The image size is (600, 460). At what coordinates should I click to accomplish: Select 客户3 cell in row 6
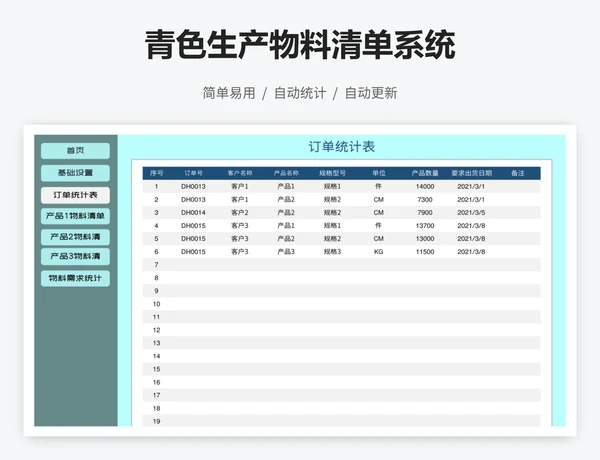click(240, 252)
